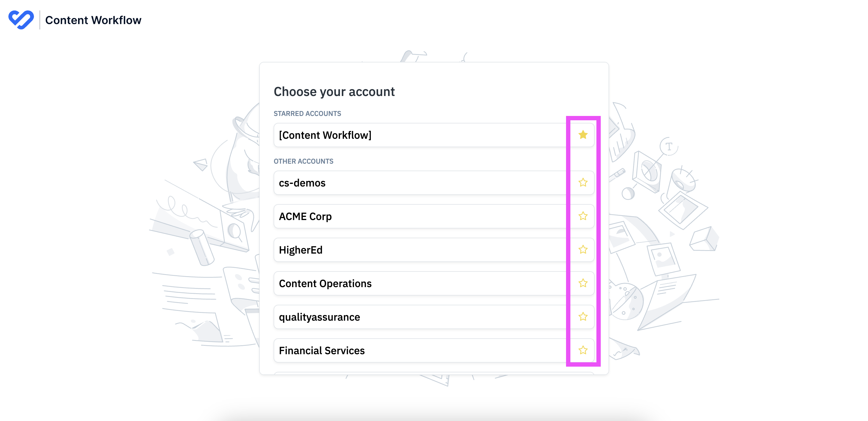Open the Financial Services account
Viewport: 868px width, 421px height.
(404, 350)
